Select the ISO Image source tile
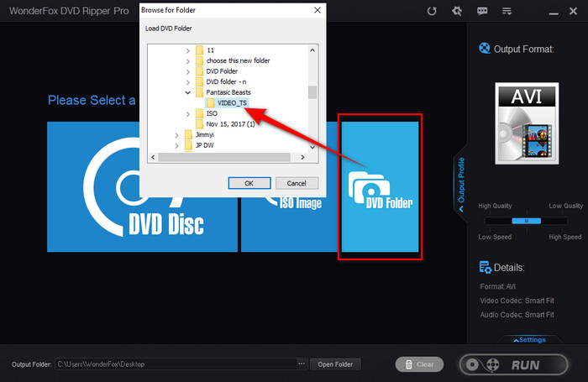The image size is (588, 382). click(x=290, y=225)
